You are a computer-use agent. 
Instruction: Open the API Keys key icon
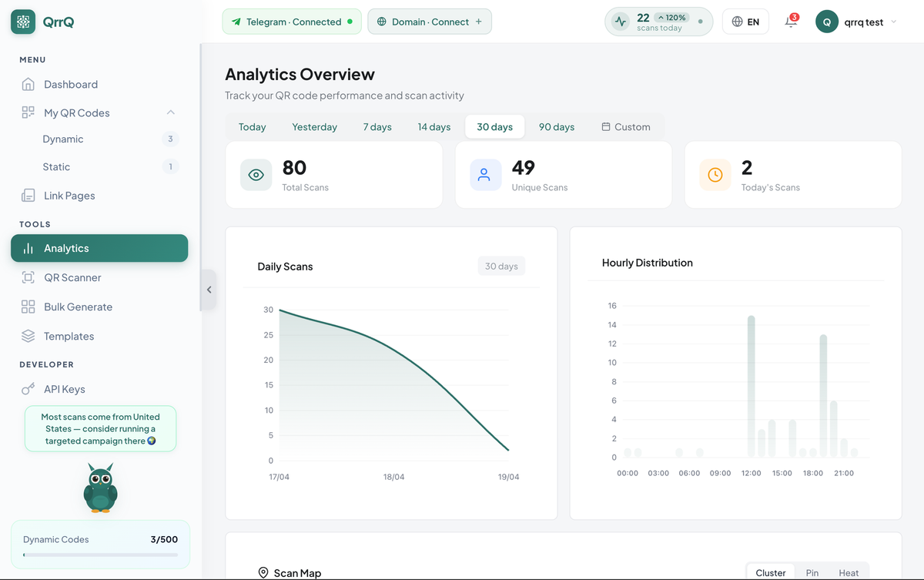click(x=28, y=389)
